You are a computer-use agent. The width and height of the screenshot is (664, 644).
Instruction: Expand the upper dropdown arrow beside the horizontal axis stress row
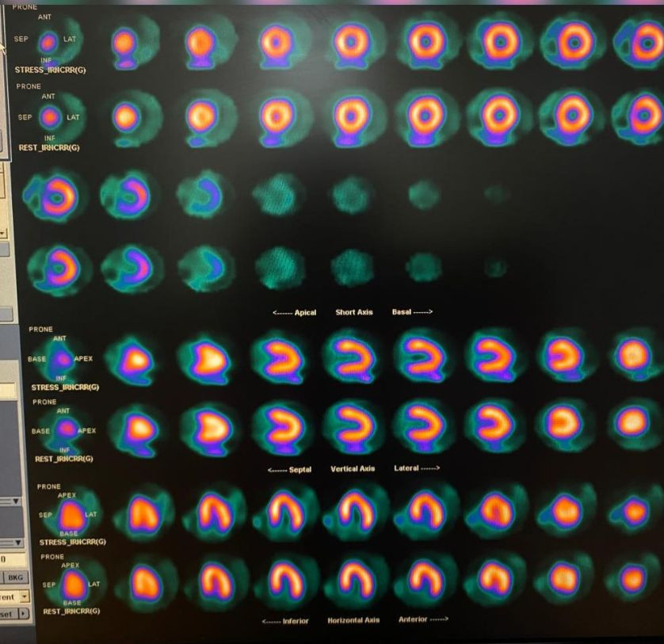(17, 501)
